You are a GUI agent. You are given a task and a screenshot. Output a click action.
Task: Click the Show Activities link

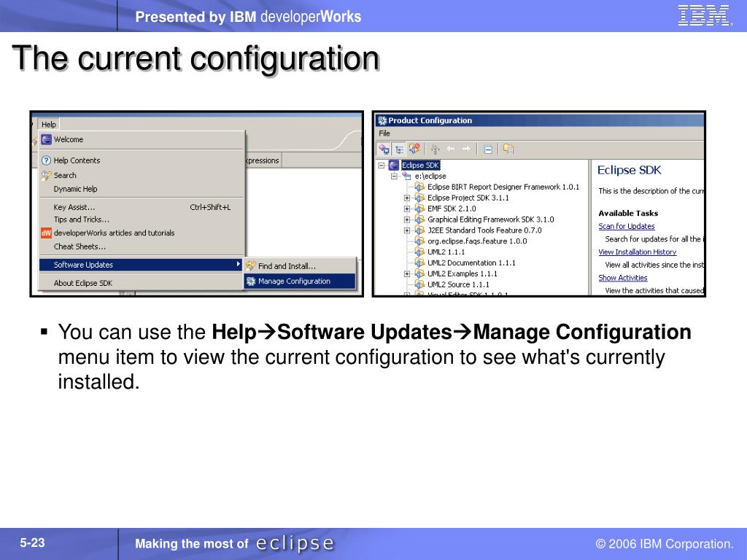623,278
